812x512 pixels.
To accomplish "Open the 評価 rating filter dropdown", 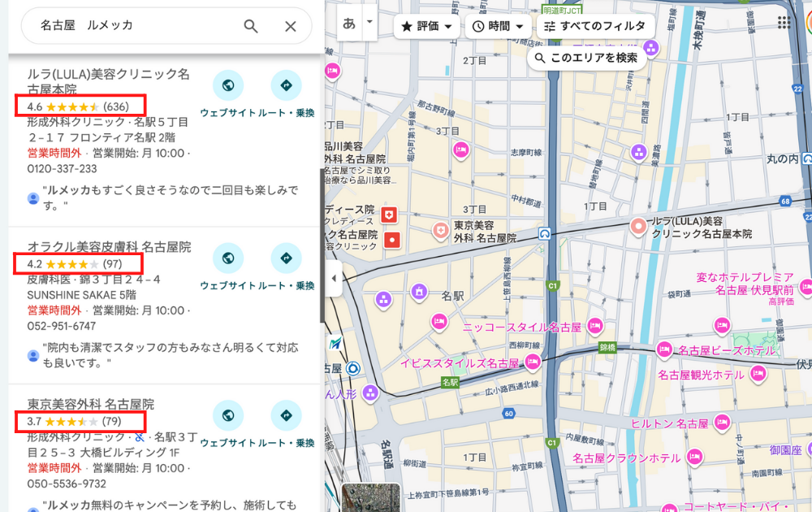I will click(427, 26).
